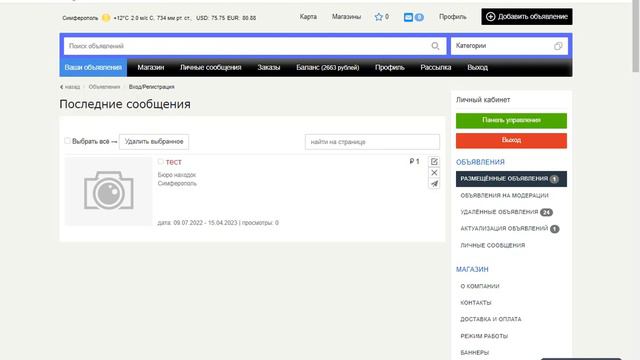Viewport: 640px width, 360px height.
Task: Click the red Выход button
Action: click(511, 140)
